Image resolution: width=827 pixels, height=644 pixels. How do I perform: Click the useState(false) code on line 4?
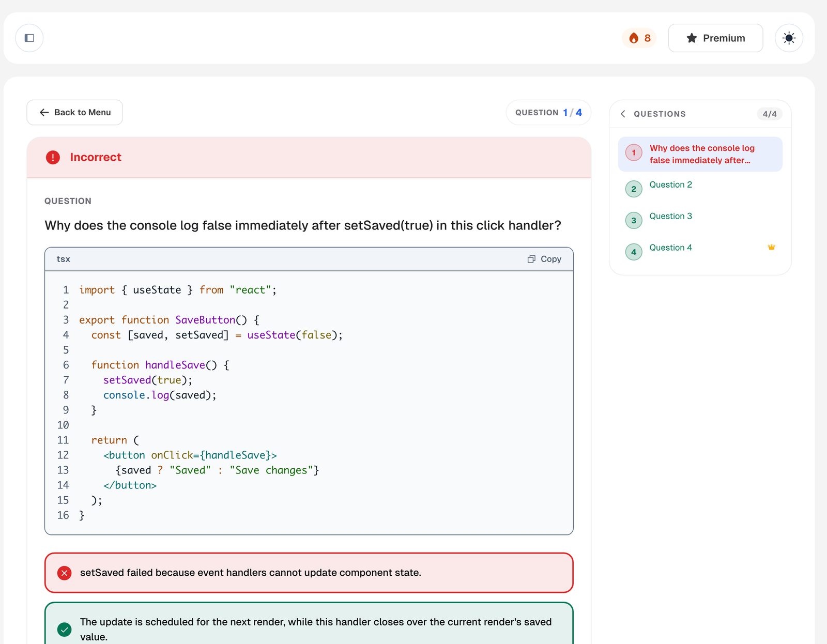(x=295, y=335)
